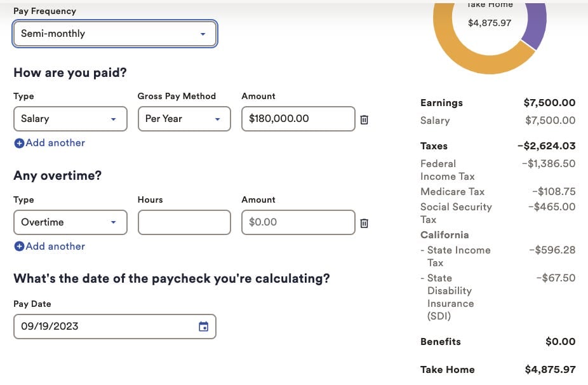This screenshot has width=588, height=385.
Task: Click the $180,000.00 salary amount field
Action: 298,119
